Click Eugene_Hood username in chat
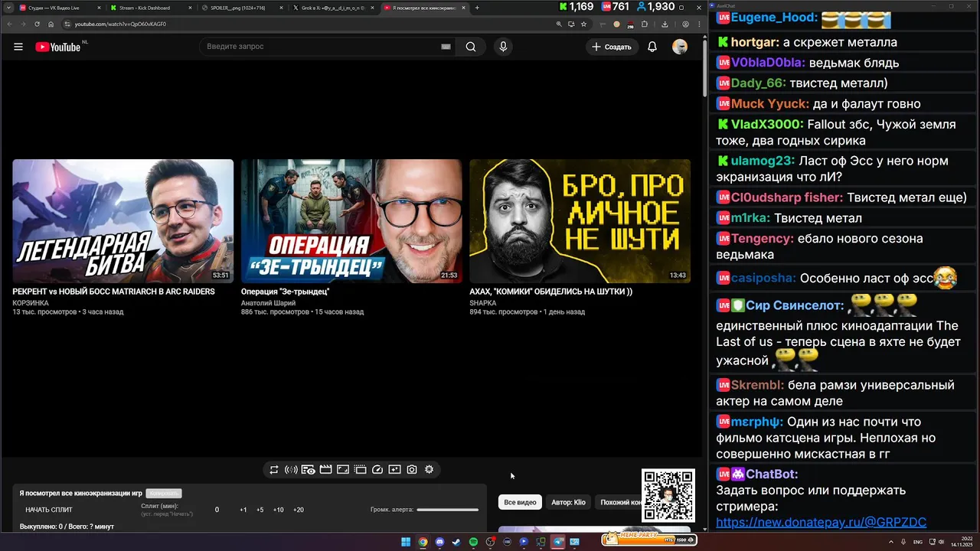Screen dimensions: 980x551 (x=774, y=18)
